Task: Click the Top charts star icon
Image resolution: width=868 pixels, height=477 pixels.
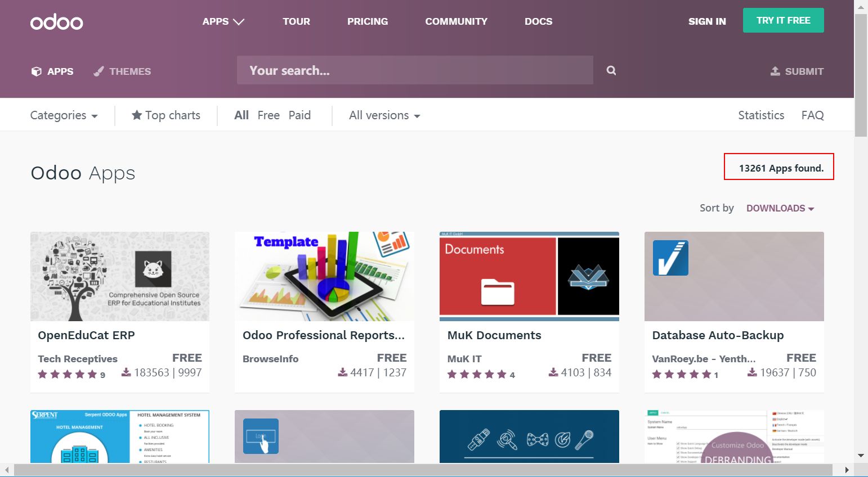Action: pos(137,115)
